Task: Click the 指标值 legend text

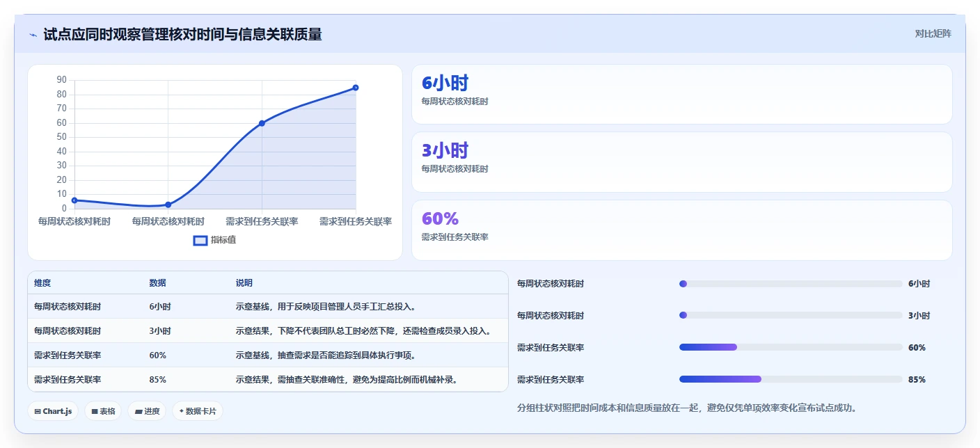Action: click(x=223, y=240)
